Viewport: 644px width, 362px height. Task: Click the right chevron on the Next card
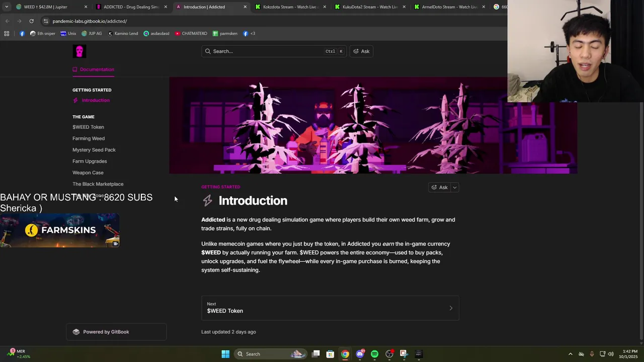[x=451, y=308]
